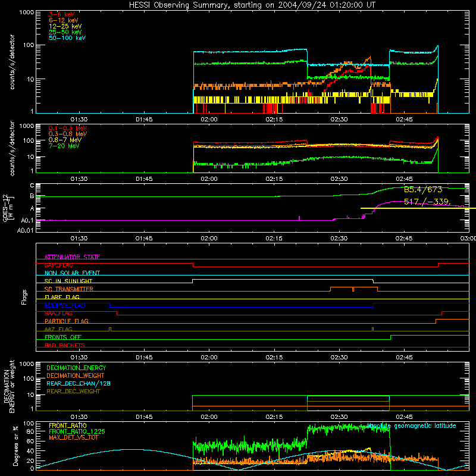
Task: Click the B5.4/673 flare annotation
Action: 423,190
